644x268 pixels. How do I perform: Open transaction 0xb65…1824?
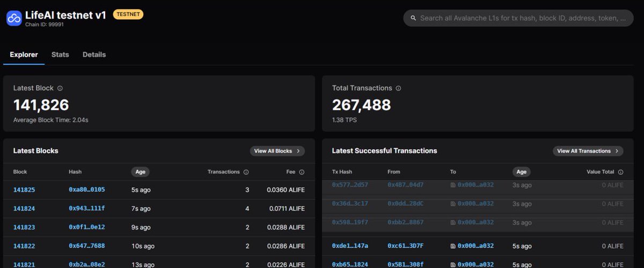350,264
